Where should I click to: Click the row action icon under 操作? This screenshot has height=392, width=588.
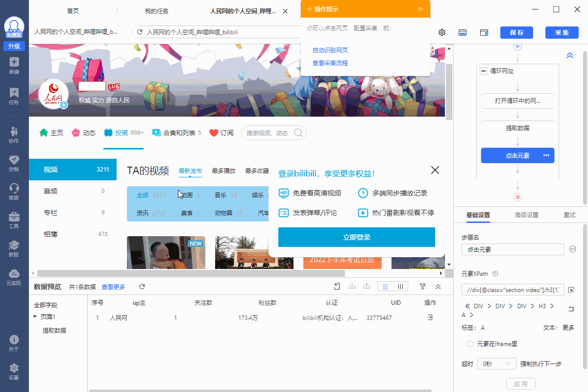click(430, 318)
